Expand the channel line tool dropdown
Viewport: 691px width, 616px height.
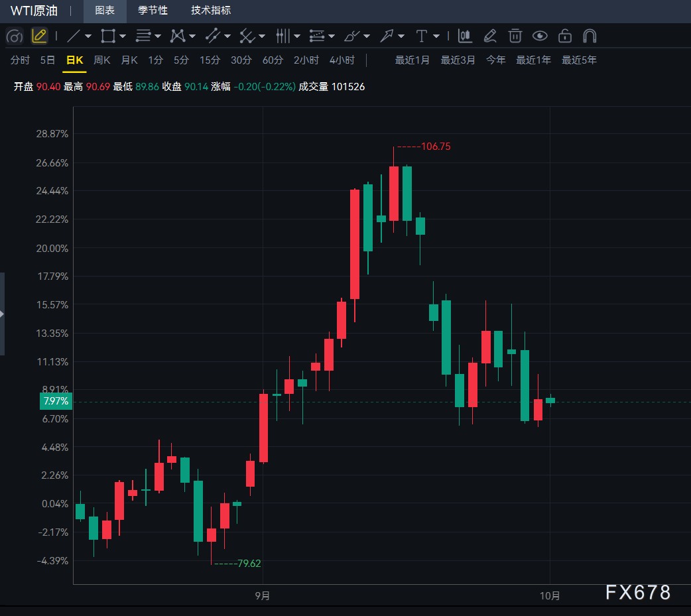(227, 36)
